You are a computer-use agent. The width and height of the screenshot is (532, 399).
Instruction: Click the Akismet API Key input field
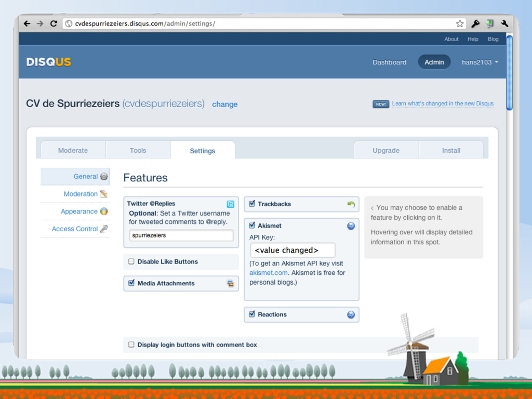point(293,250)
